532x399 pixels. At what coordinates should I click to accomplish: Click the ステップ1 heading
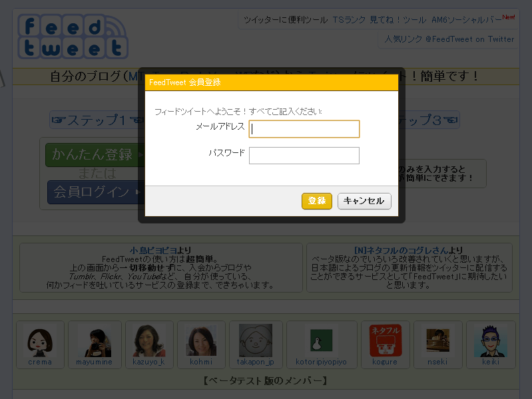97,120
